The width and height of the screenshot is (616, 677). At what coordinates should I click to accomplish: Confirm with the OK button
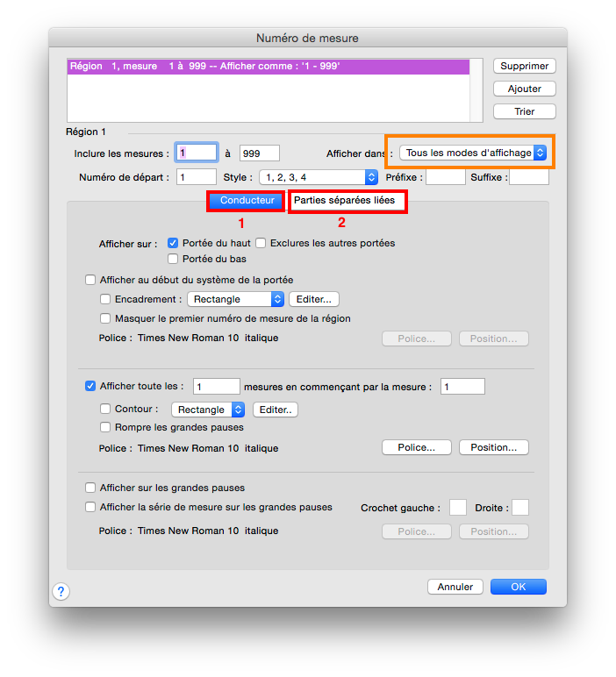point(518,587)
